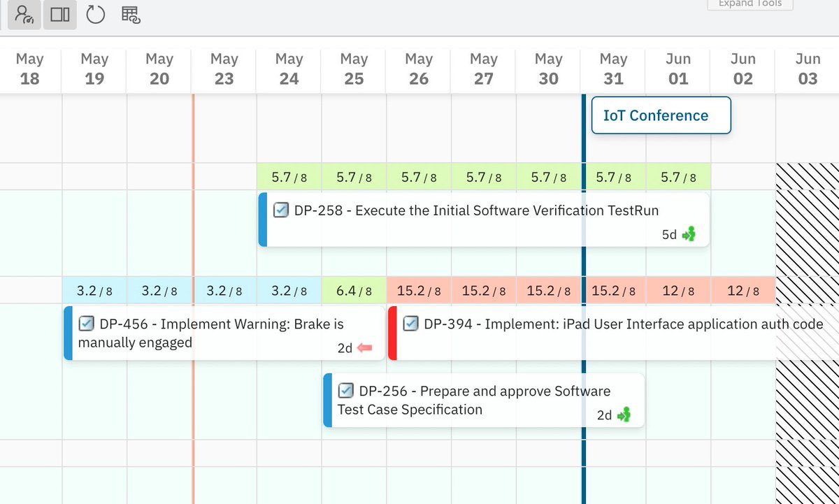Click the 5.7 / 8 load cell under May 24

coord(289,177)
